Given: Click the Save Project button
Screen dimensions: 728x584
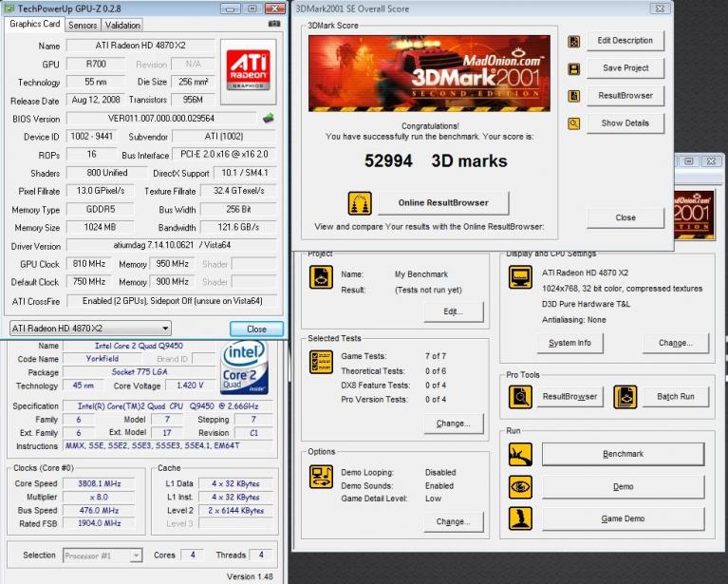Looking at the screenshot, I should point(625,68).
